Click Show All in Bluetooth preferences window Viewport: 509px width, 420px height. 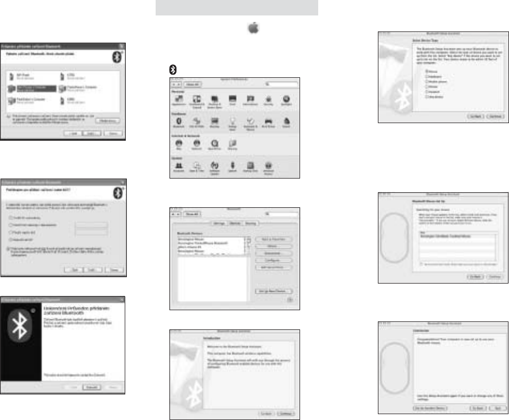coord(192,214)
